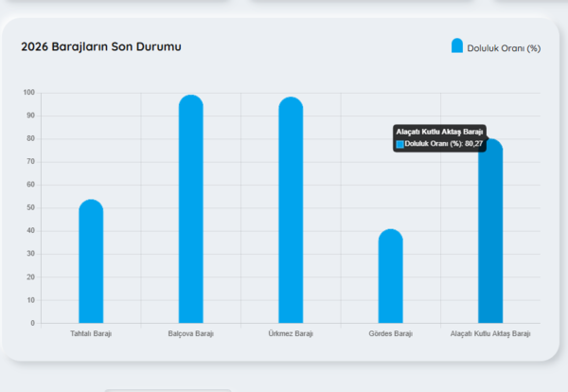568x392 pixels.
Task: Click the 50 value on the vertical axis
Action: [x=30, y=208]
